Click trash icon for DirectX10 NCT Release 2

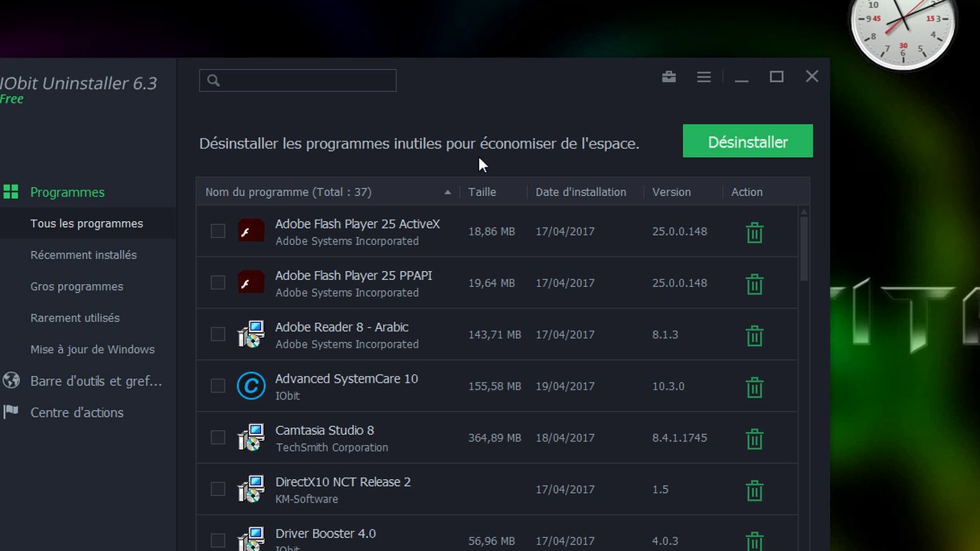tap(755, 491)
